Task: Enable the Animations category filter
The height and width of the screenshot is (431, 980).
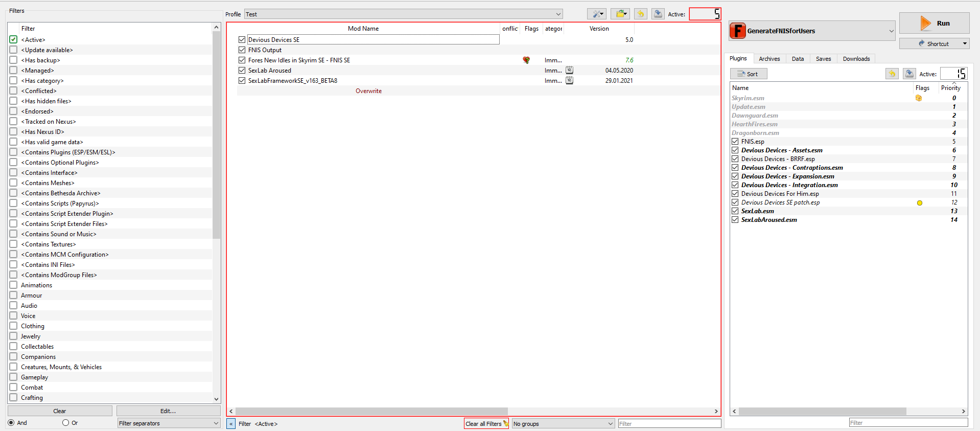Action: click(13, 285)
